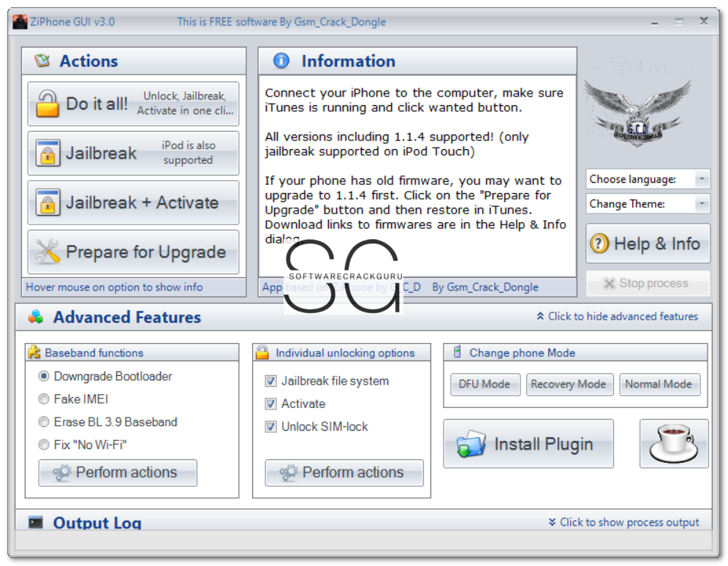Click the X icon on Stop process
This screenshot has height=566, width=728.
pyautogui.click(x=609, y=283)
